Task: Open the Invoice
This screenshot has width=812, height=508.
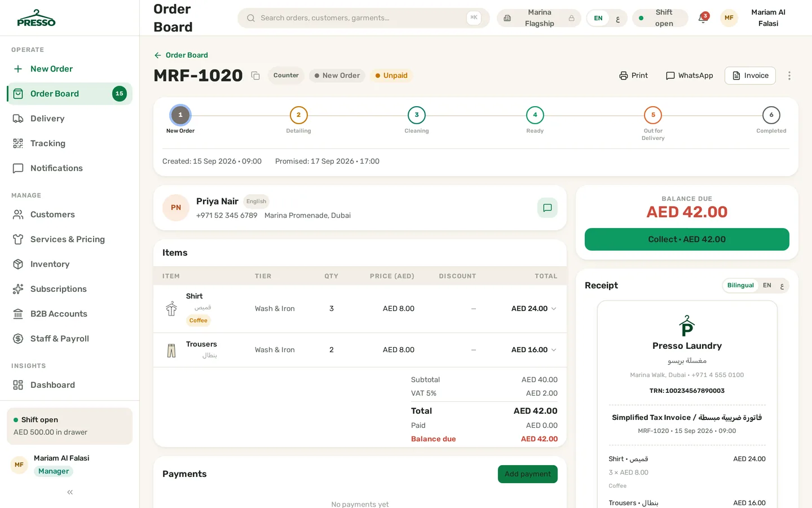Action: pos(750,76)
